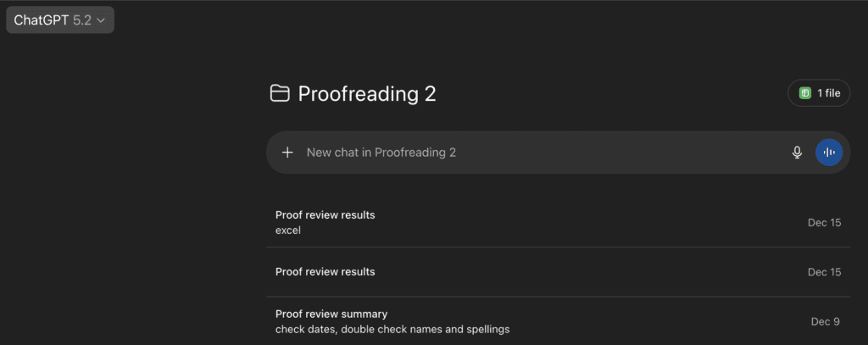Click the folder icon beside Proofreading 2
Image resolution: width=868 pixels, height=345 pixels.
pos(280,93)
